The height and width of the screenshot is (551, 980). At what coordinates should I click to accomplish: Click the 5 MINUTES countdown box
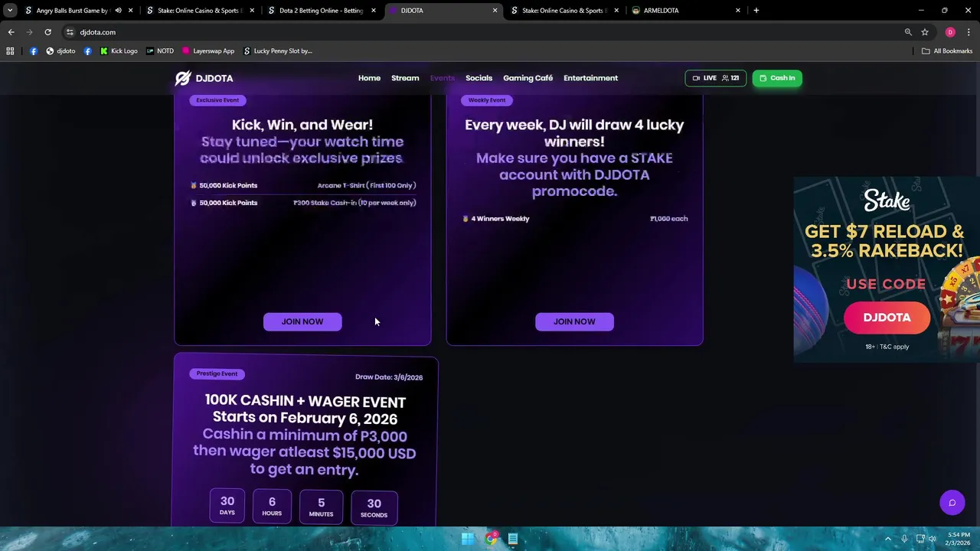(321, 507)
